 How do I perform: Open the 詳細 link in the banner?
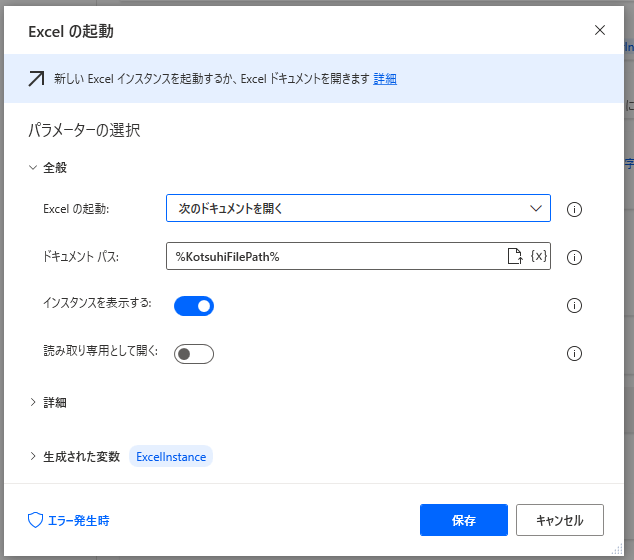pyautogui.click(x=385, y=79)
